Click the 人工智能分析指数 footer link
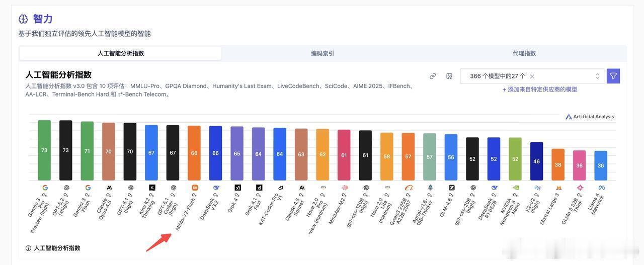Screen dimensions: 644x265 (57, 248)
